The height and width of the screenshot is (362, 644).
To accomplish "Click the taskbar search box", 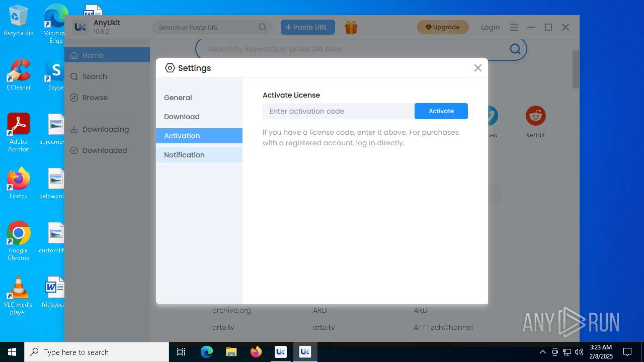I will tap(97, 352).
